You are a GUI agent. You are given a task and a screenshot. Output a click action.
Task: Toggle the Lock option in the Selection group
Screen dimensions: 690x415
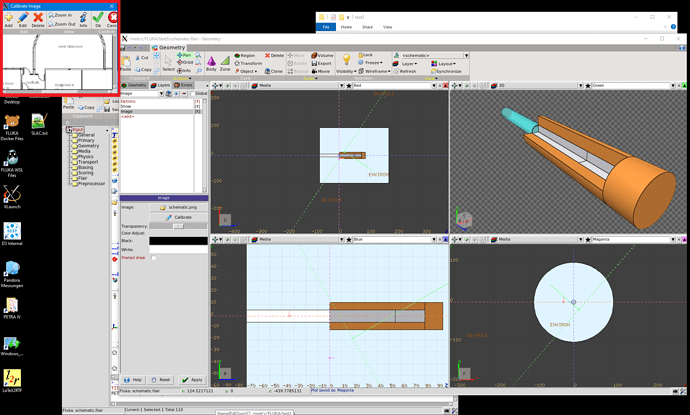pyautogui.click(x=365, y=54)
